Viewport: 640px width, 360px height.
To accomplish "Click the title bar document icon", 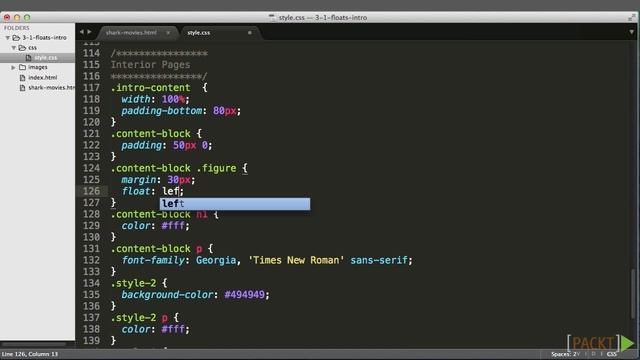I will (x=272, y=18).
